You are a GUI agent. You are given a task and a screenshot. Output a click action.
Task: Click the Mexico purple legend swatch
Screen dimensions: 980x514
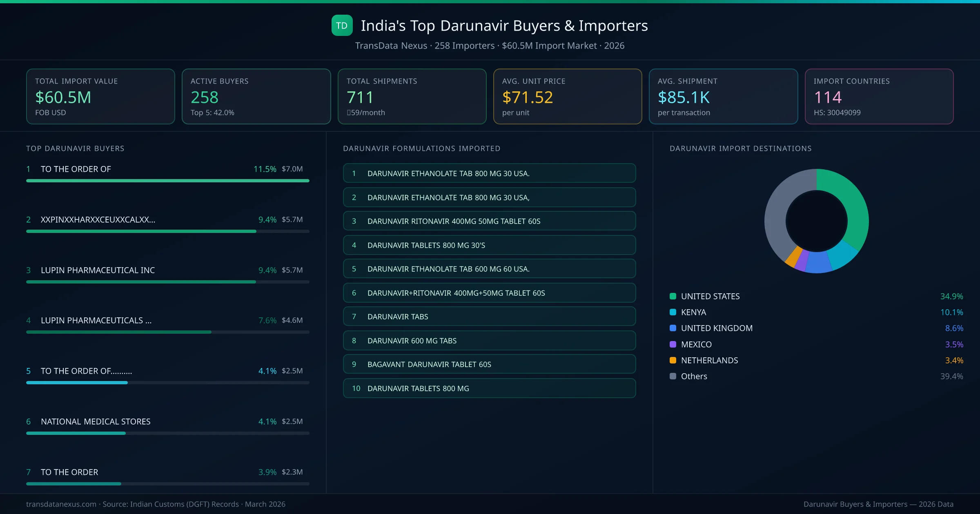coord(673,344)
